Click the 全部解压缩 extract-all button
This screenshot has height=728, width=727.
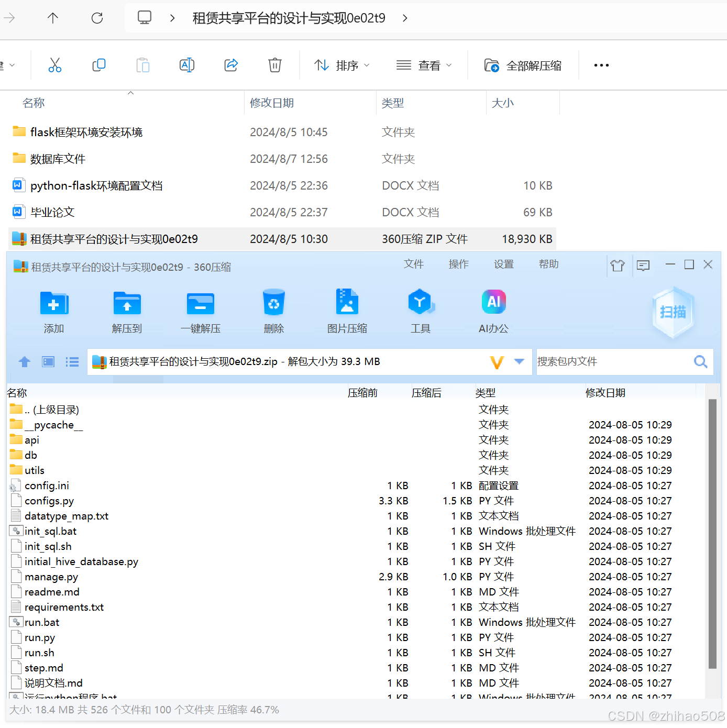coord(523,65)
